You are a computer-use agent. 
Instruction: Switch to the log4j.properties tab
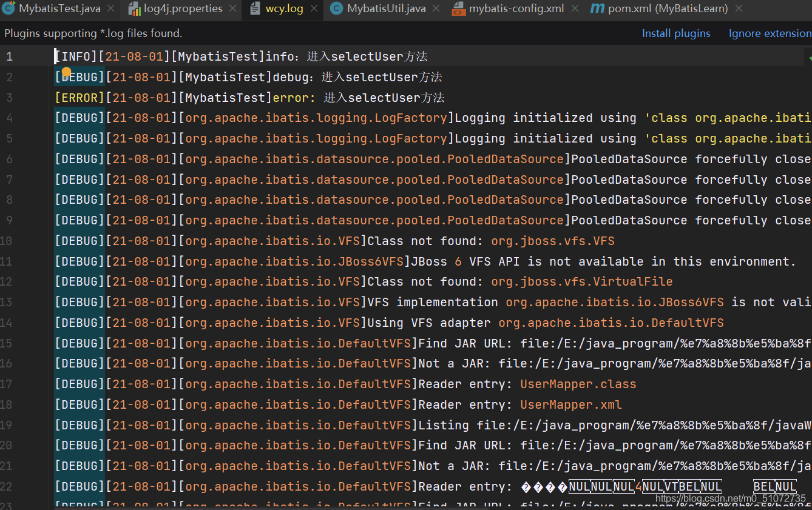point(183,9)
